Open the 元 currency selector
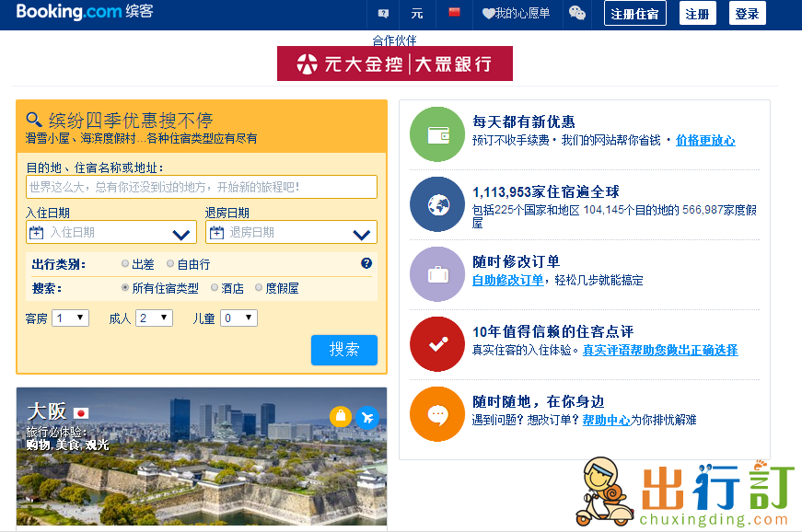802x532 pixels. point(417,14)
